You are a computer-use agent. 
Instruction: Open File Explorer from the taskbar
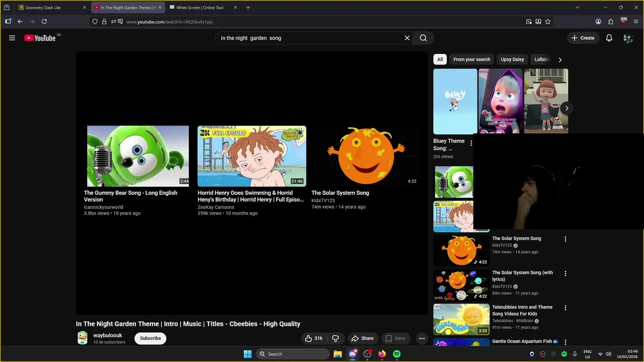pyautogui.click(x=338, y=354)
